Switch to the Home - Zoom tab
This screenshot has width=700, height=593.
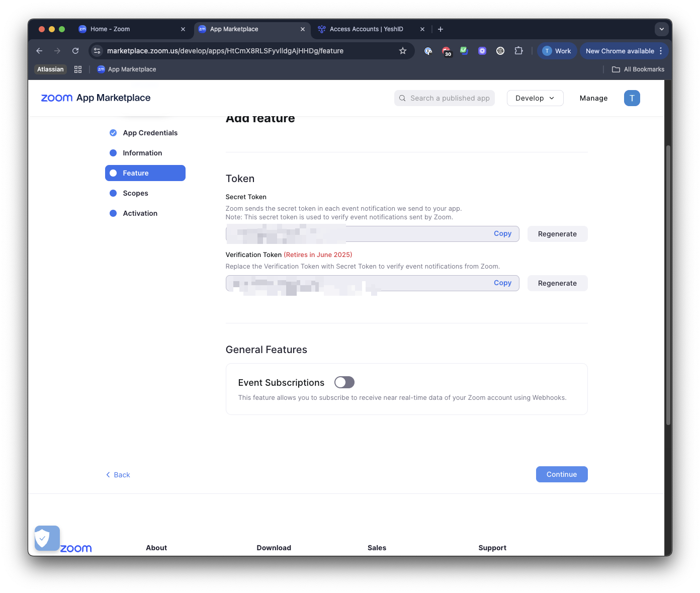click(132, 29)
